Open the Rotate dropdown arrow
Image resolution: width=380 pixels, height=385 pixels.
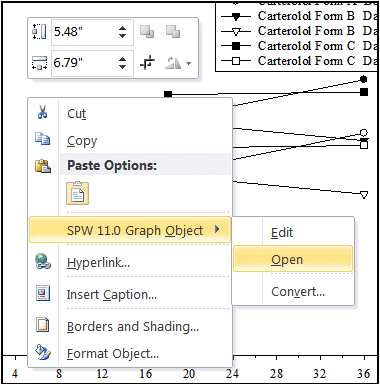189,63
